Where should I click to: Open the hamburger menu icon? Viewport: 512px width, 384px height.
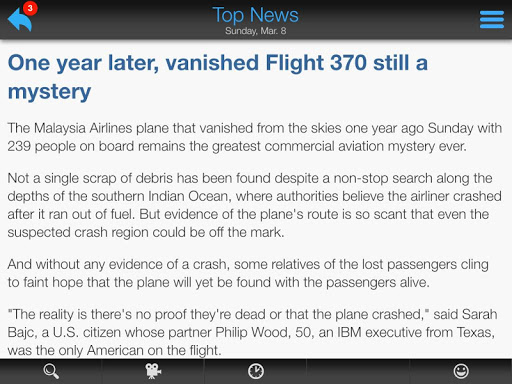492,20
